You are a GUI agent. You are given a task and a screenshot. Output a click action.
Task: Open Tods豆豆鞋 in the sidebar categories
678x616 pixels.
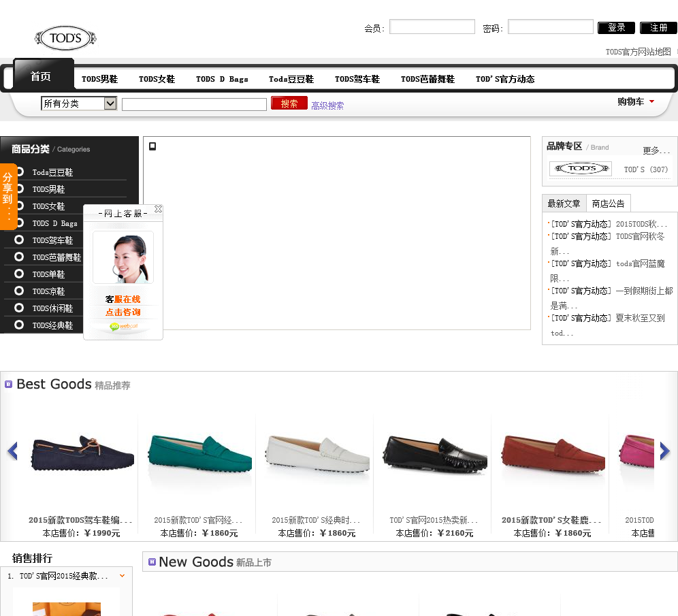[52, 172]
